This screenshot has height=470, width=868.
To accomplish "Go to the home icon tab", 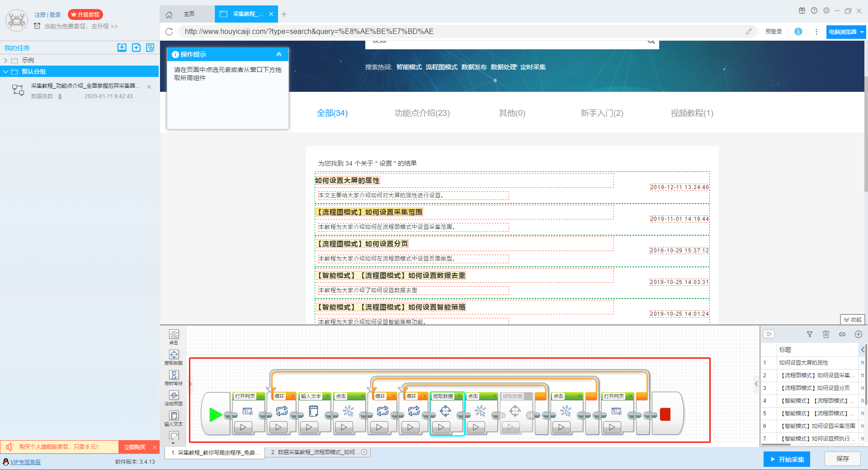I will (169, 14).
